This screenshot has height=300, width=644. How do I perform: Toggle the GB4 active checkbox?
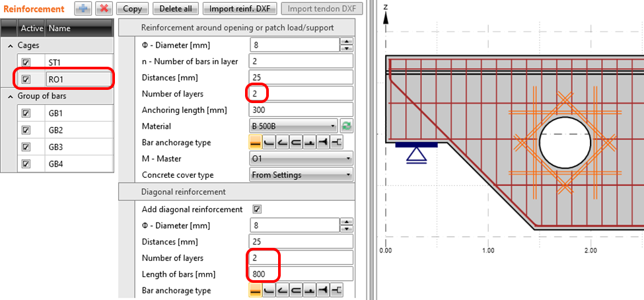(26, 164)
